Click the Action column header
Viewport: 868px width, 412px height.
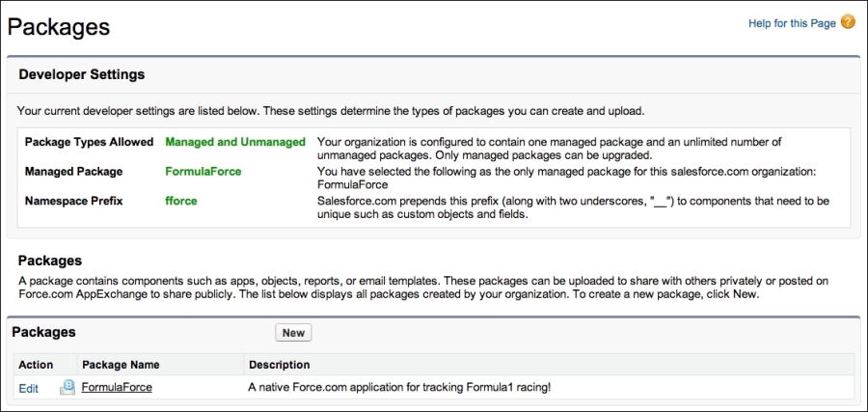[36, 365]
